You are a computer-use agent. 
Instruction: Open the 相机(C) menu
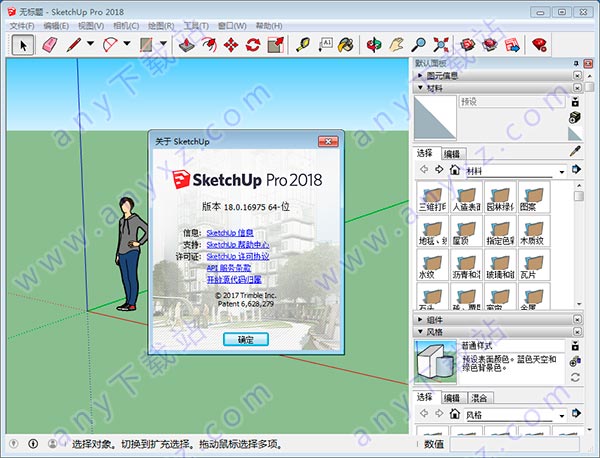(x=126, y=26)
